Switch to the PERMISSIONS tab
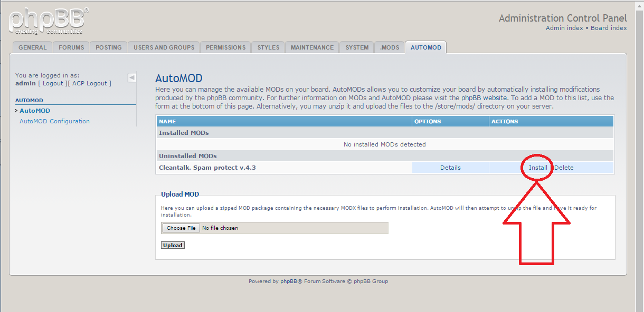644x312 pixels. (x=225, y=47)
